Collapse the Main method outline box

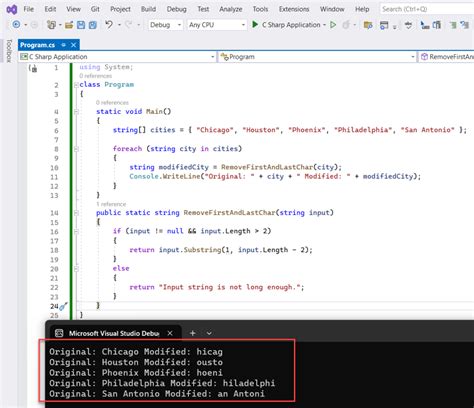click(76, 112)
